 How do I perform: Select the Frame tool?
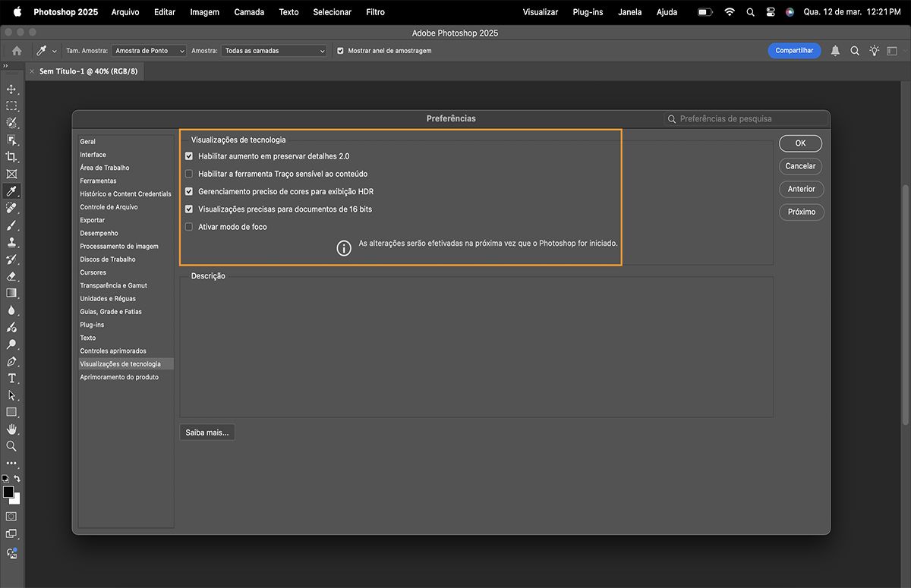11,174
